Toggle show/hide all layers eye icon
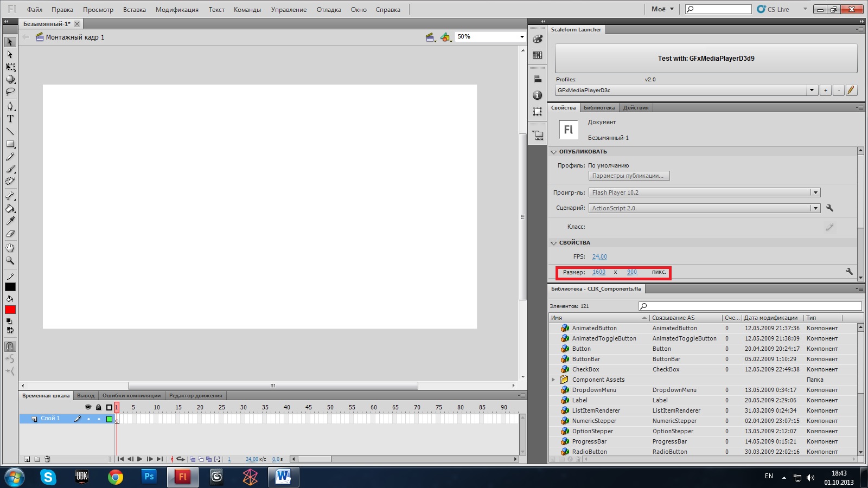The width and height of the screenshot is (868, 488). [88, 407]
